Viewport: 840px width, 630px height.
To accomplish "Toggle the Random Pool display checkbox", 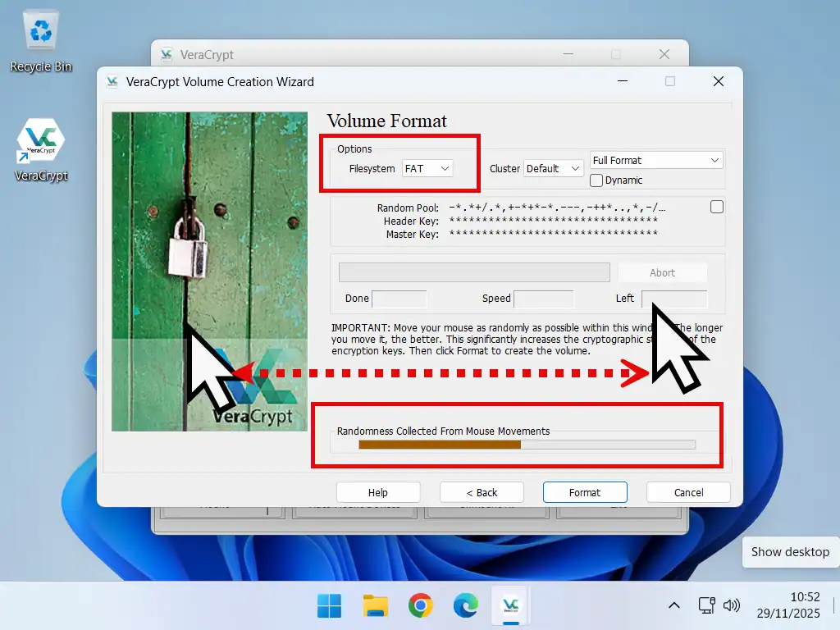I will point(716,207).
